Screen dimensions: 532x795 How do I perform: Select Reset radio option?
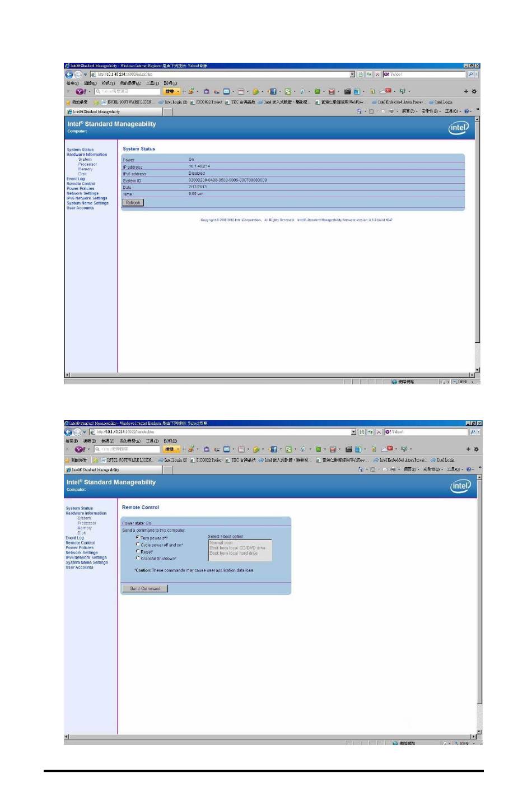click(x=138, y=551)
